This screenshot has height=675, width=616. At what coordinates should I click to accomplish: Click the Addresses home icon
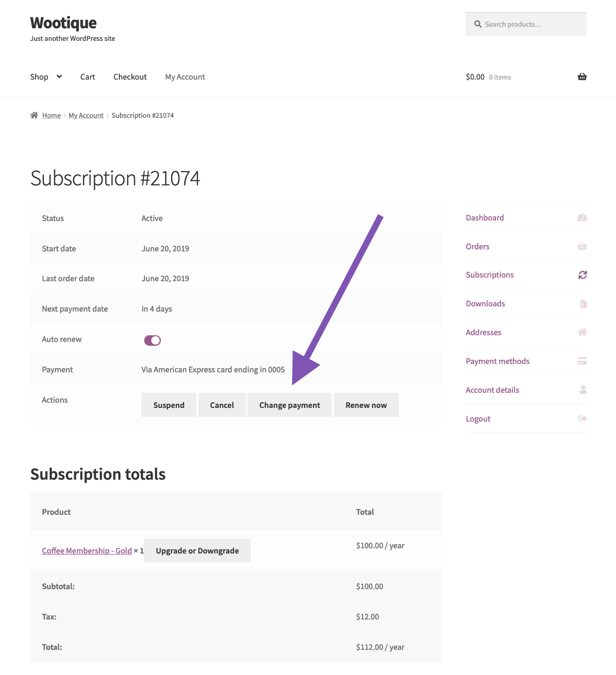(581, 331)
